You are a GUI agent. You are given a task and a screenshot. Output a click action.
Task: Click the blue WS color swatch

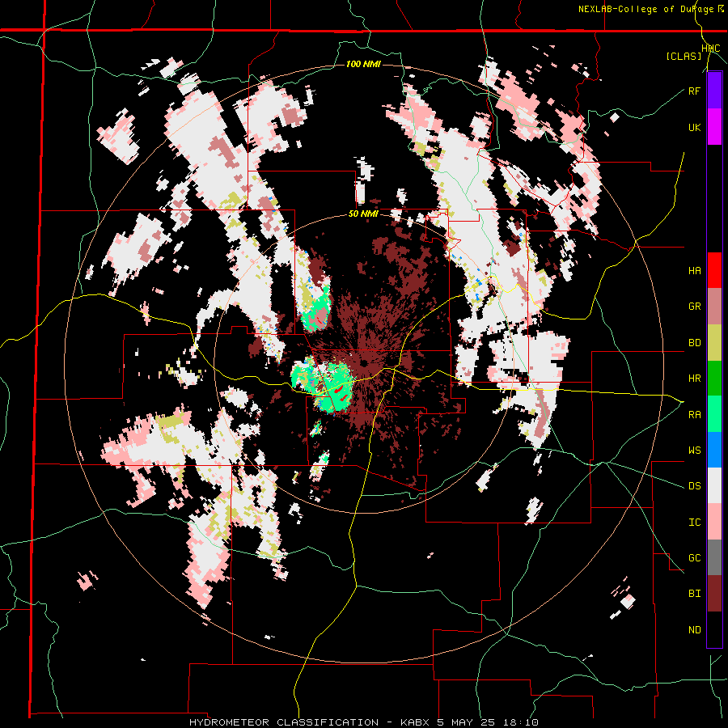714,450
